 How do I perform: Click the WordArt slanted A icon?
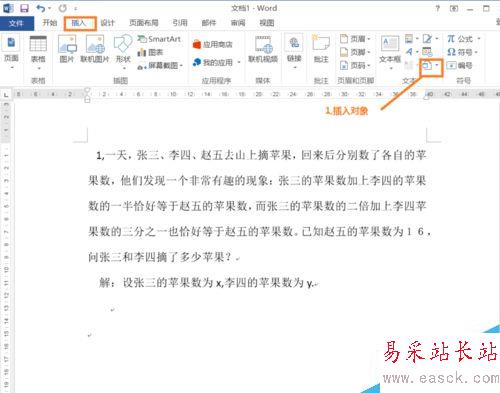coord(409,52)
